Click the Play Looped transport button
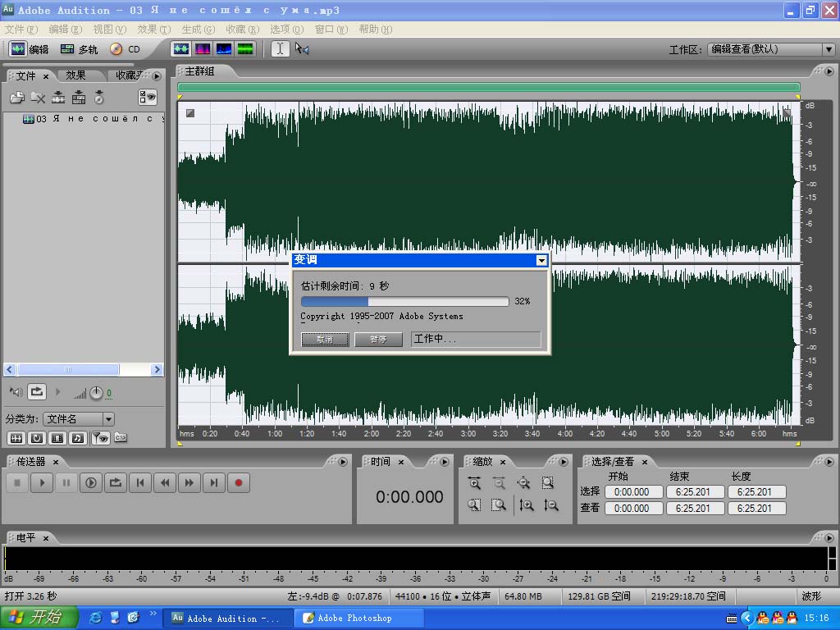Image resolution: width=840 pixels, height=630 pixels. [x=116, y=483]
